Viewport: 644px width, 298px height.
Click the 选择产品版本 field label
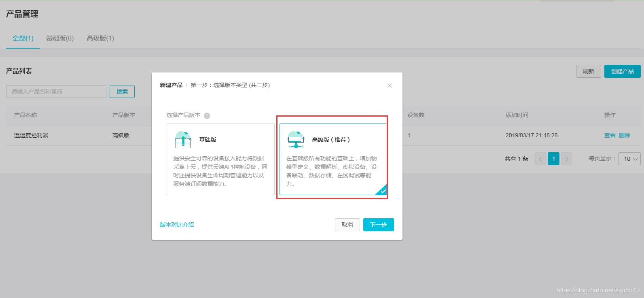183,115
